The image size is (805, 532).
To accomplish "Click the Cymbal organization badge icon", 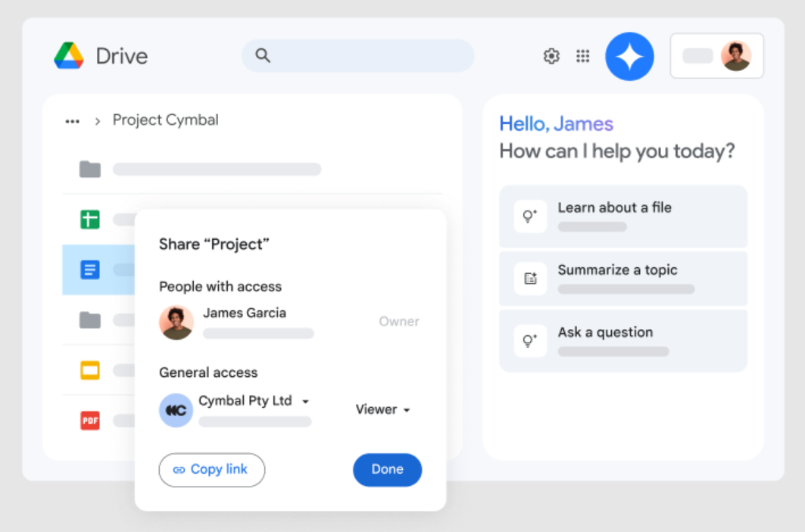I will click(176, 410).
